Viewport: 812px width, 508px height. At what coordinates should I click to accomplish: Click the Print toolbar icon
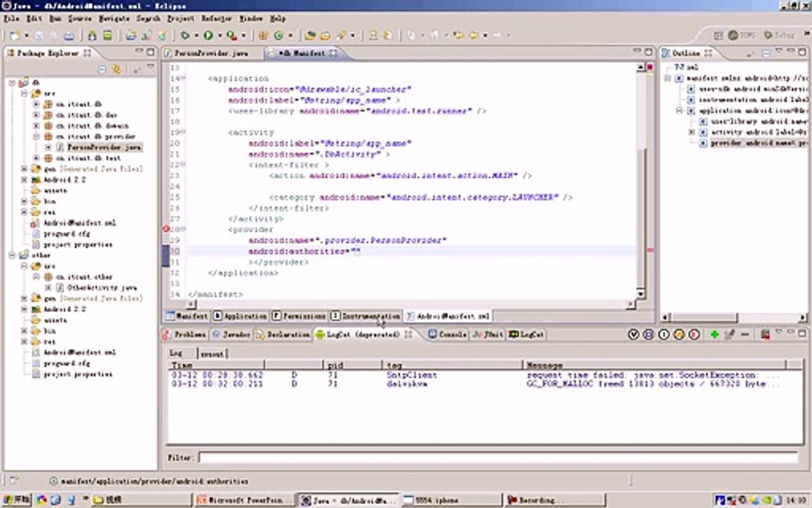pyautogui.click(x=69, y=35)
